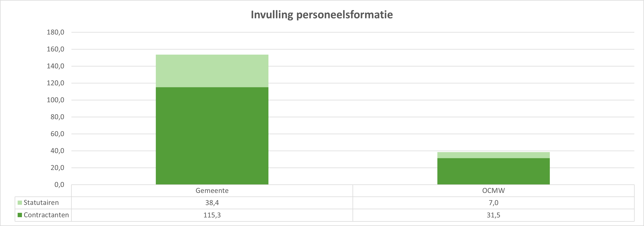644x226 pixels.
Task: Click the 140,0 y-axis label
Action: pos(56,66)
